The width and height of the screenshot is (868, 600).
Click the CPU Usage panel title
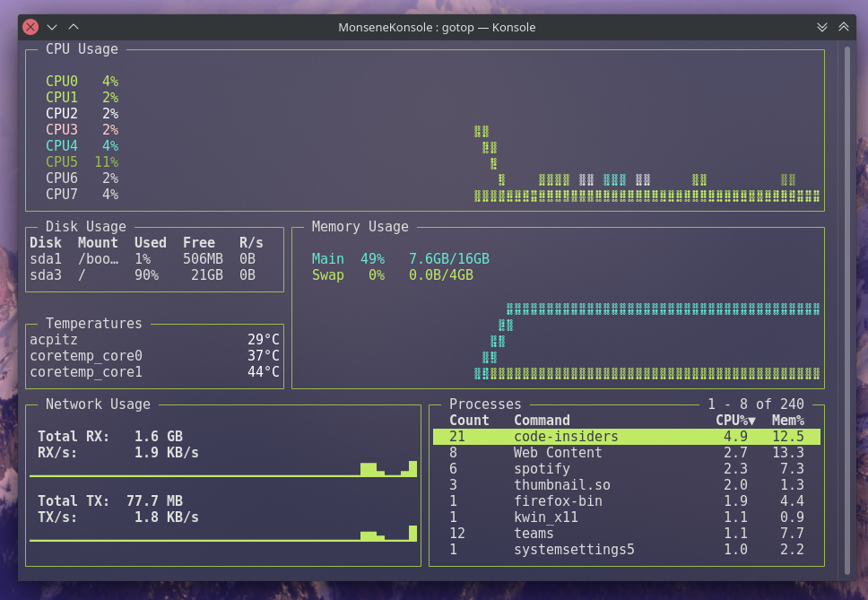pyautogui.click(x=82, y=48)
